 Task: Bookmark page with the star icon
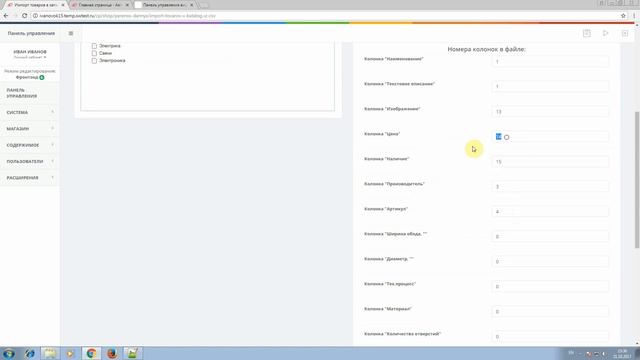coord(623,16)
